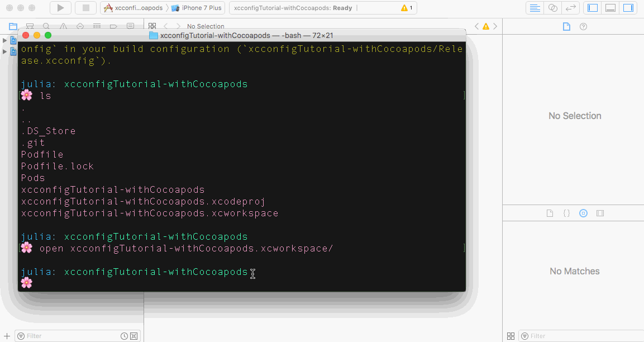Go back in the editor jump bar
This screenshot has height=342, width=644.
click(166, 26)
